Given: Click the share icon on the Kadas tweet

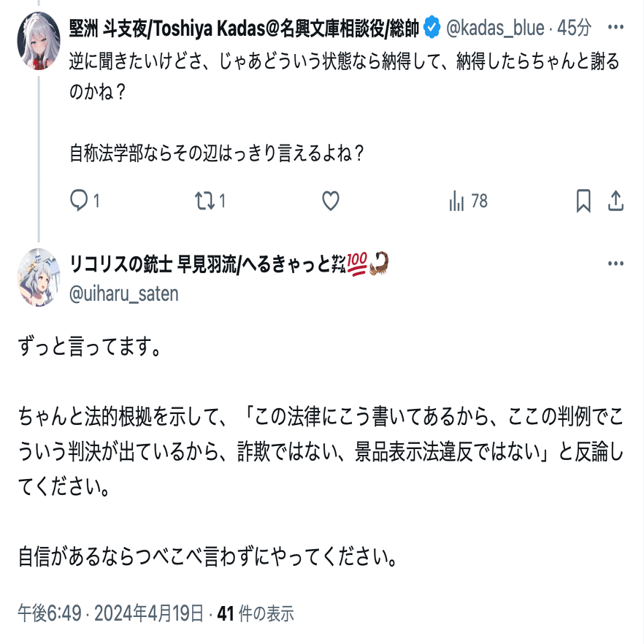Looking at the screenshot, I should [x=616, y=201].
